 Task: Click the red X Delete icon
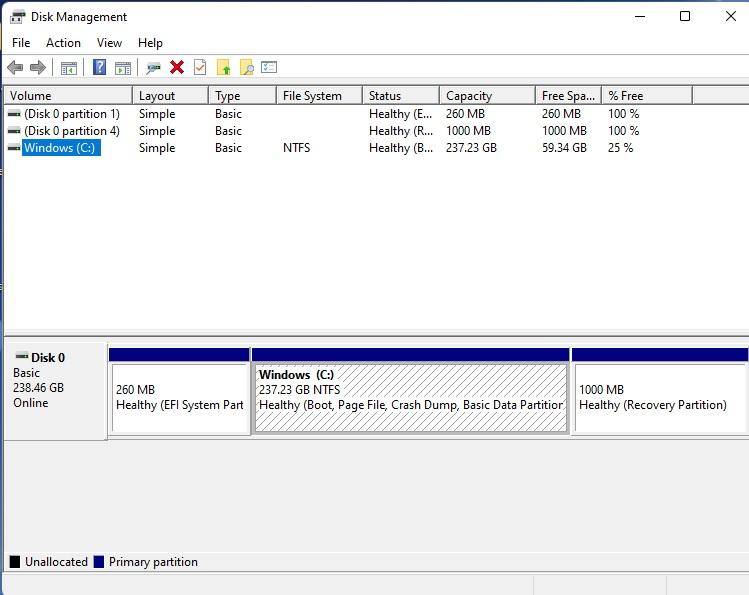pos(177,67)
